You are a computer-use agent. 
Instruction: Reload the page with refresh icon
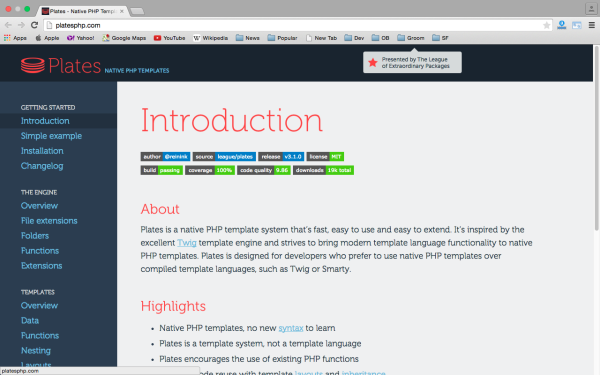pos(34,25)
